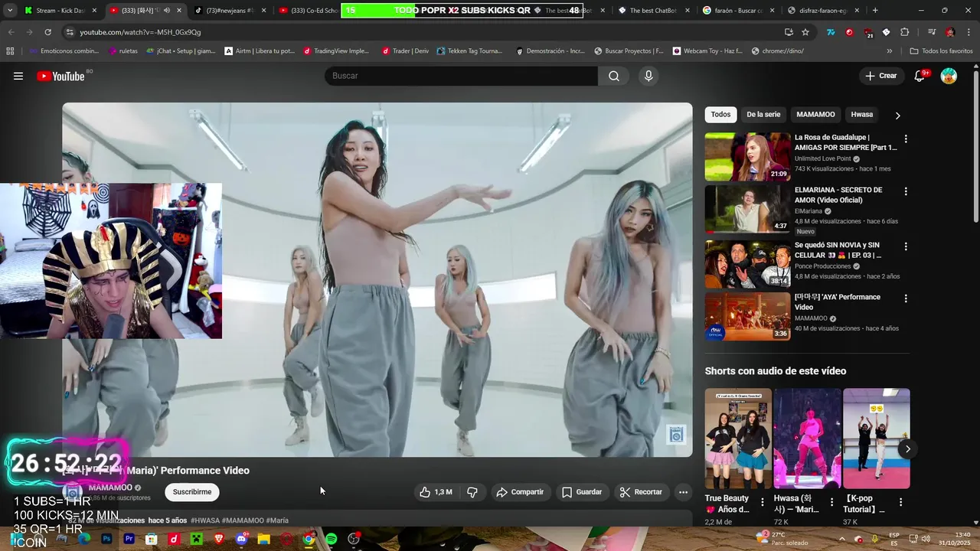Select the MAMAMOO filter chip

tap(815, 115)
